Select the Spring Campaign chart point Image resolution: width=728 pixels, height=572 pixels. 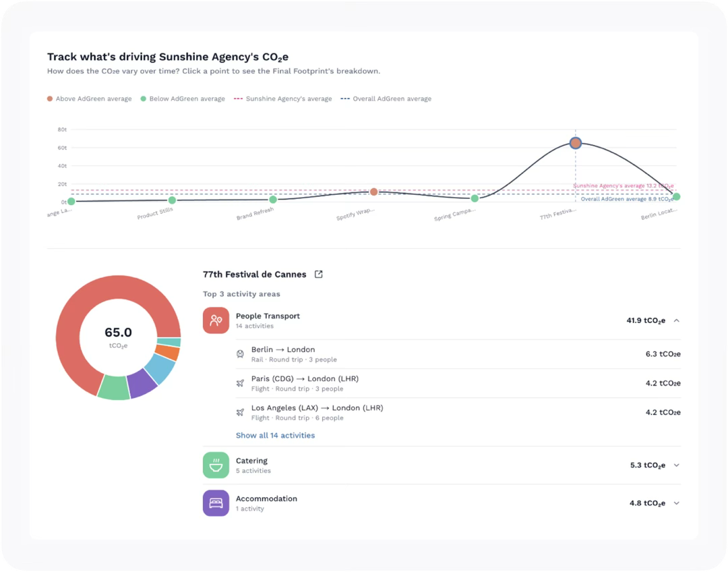pos(475,198)
